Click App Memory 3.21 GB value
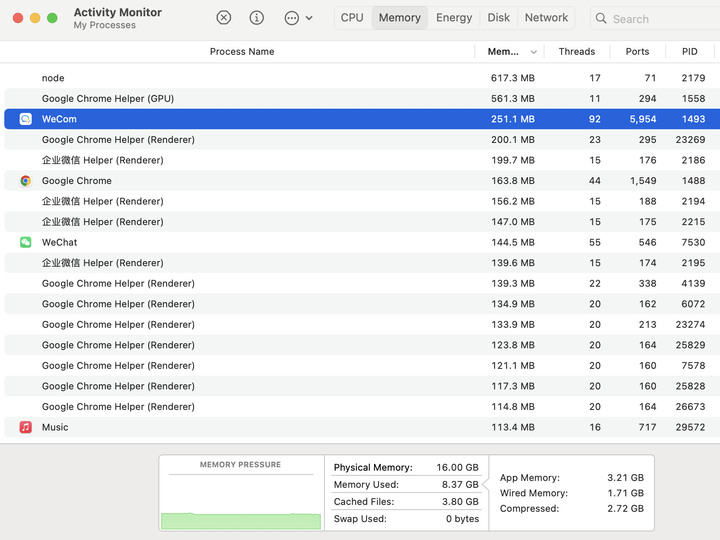Image resolution: width=720 pixels, height=540 pixels. point(625,478)
